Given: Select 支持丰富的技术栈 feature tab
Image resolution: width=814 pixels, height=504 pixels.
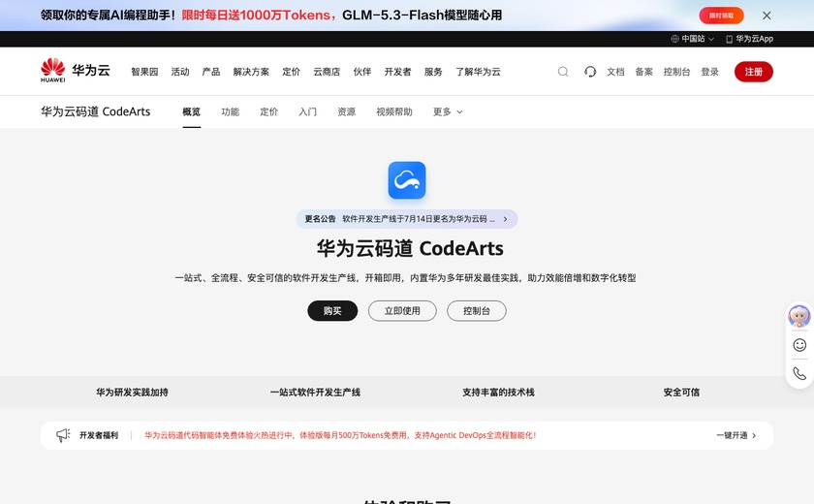Looking at the screenshot, I should coord(498,393).
